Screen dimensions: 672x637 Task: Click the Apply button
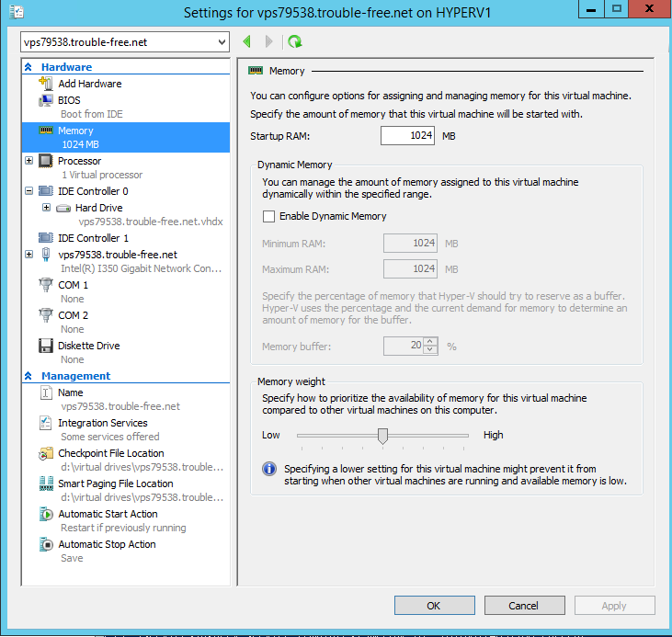[x=614, y=605]
